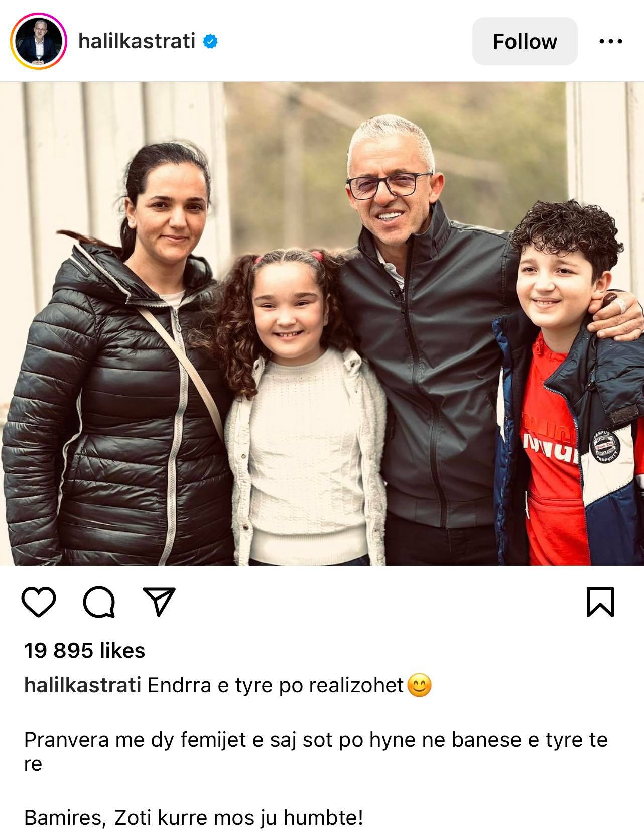644x837 pixels.
Task: Follow the halilkastrati account
Action: pyautogui.click(x=525, y=41)
